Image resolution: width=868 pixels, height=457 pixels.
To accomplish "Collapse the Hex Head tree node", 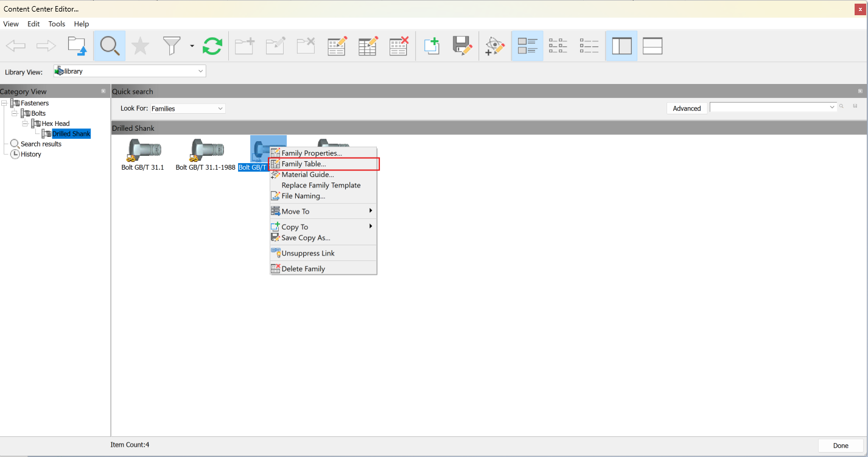I will pyautogui.click(x=26, y=123).
